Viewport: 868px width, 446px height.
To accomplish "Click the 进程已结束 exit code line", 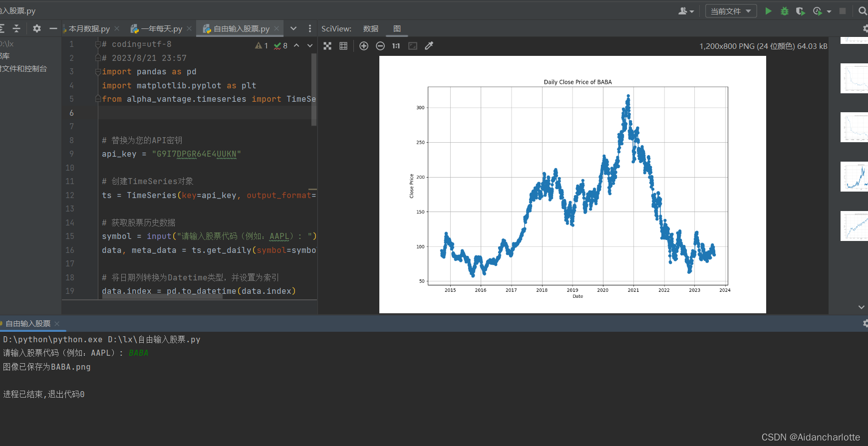I will pos(44,395).
